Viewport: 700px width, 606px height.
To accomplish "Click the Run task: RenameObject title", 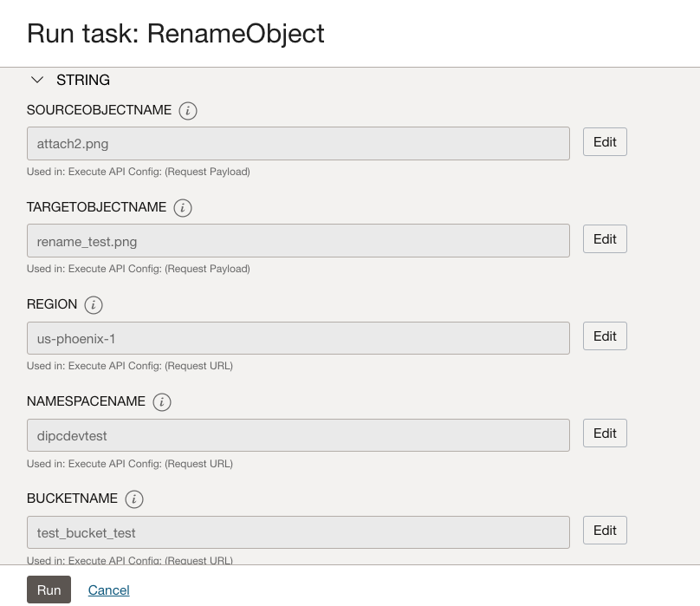I will 176,34.
